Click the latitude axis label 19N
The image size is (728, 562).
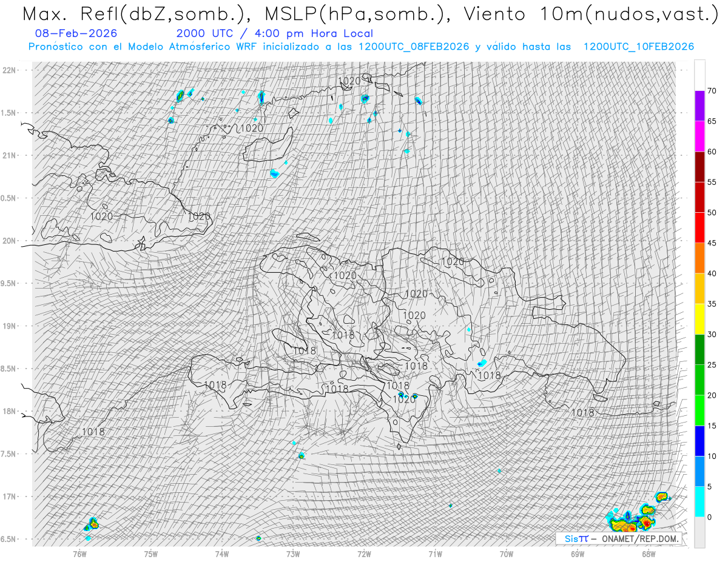[10, 326]
